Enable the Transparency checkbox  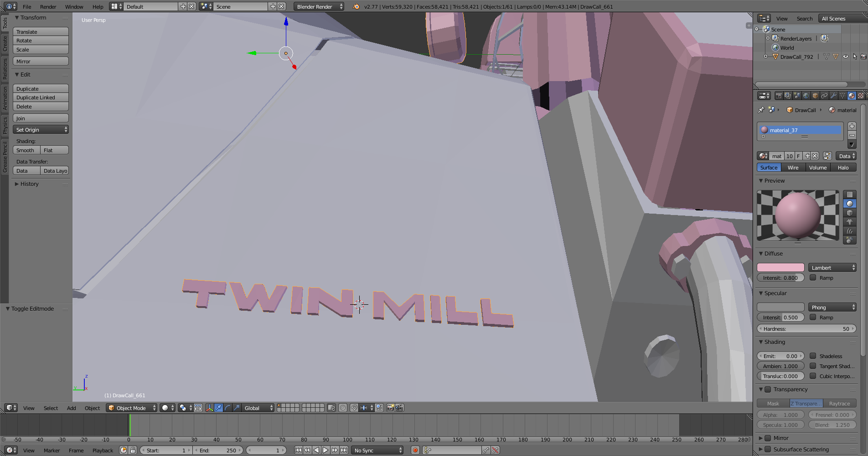[768, 389]
